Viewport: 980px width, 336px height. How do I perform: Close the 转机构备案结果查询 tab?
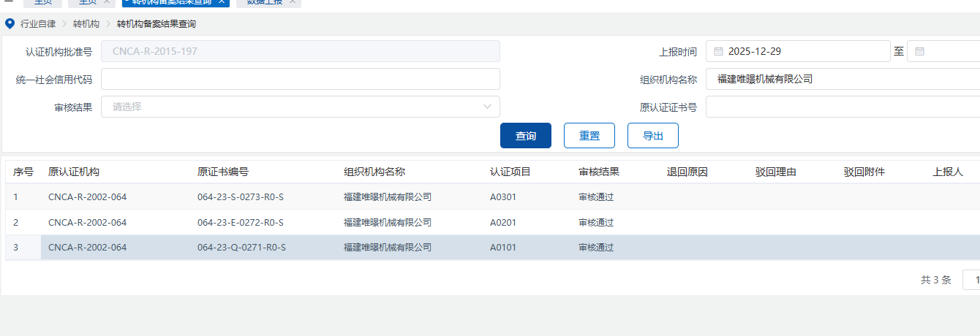click(222, 2)
